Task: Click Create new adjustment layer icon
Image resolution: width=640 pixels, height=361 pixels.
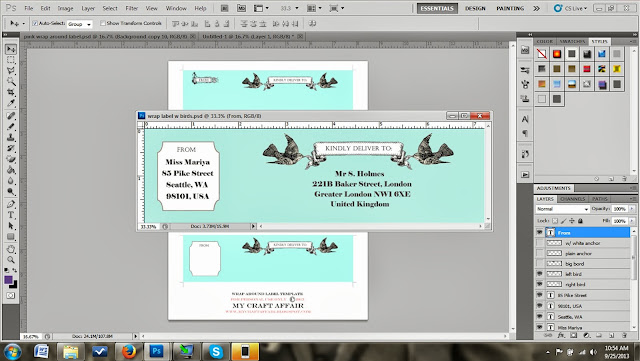Action: coord(587,335)
